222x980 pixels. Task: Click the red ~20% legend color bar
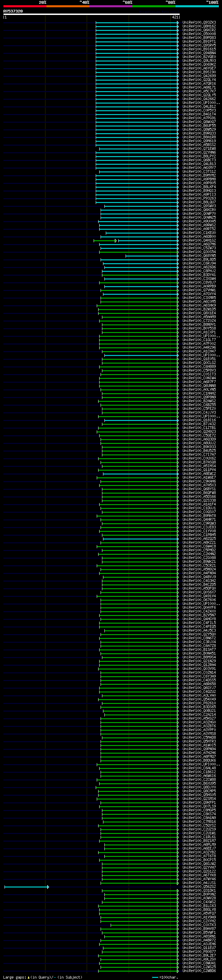tap(25, 6)
